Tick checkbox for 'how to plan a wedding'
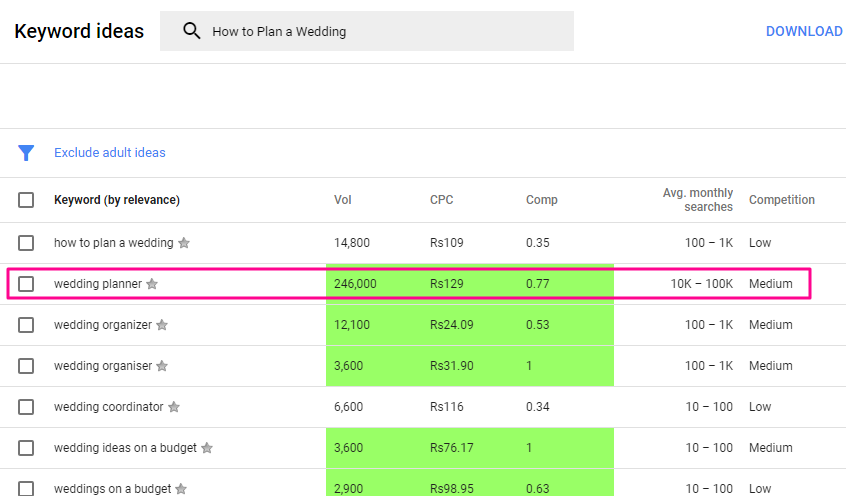 pyautogui.click(x=26, y=243)
